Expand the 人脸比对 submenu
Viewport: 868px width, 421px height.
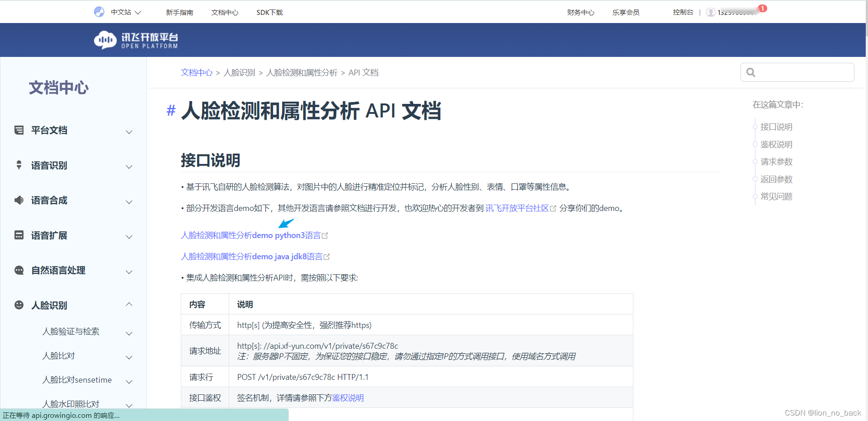[129, 357]
